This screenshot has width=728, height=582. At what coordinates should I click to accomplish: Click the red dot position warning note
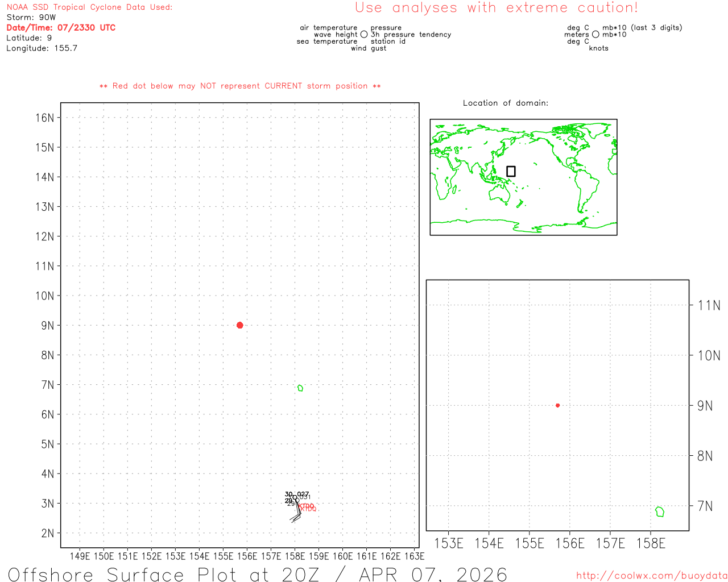tap(240, 86)
